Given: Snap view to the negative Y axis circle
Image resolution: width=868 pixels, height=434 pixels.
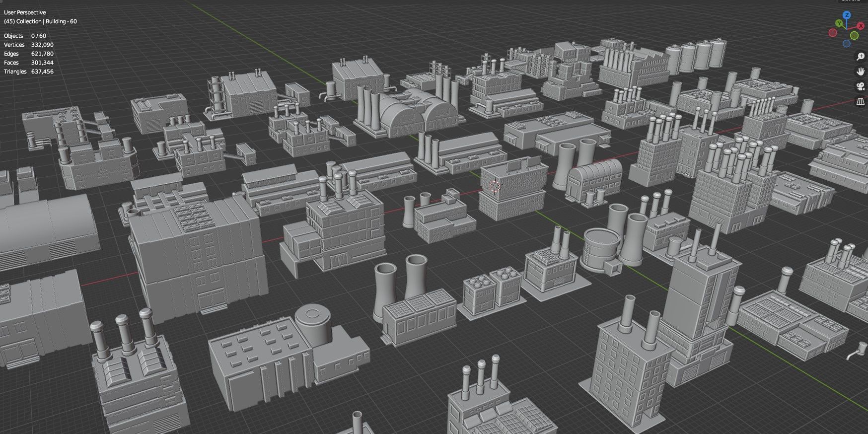Looking at the screenshot, I should [854, 35].
